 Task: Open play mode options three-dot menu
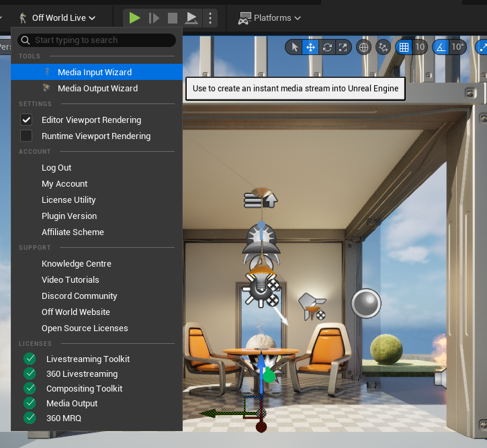pyautogui.click(x=210, y=18)
